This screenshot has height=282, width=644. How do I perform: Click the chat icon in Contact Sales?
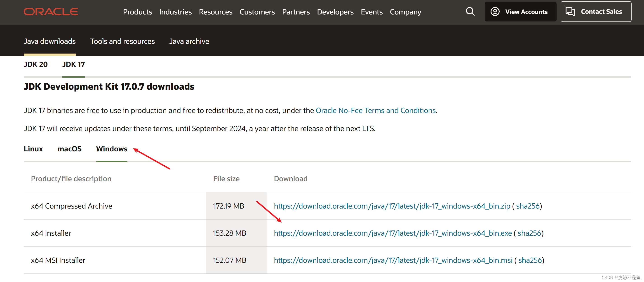coord(570,12)
